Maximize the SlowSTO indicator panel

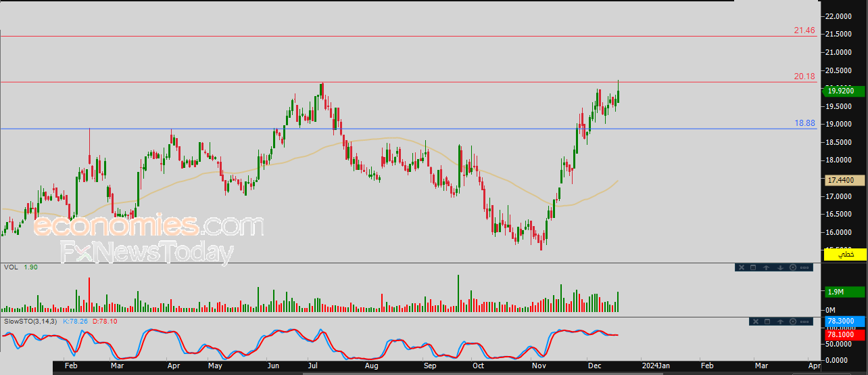(x=767, y=322)
